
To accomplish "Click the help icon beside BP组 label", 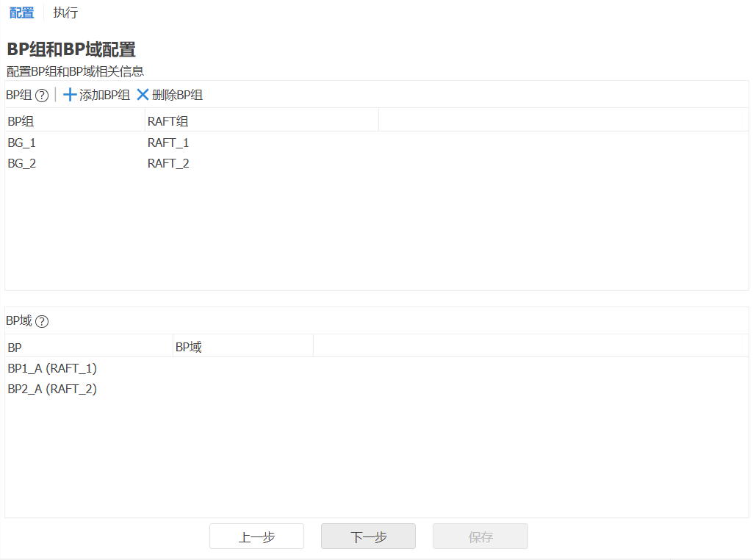I will 42,95.
